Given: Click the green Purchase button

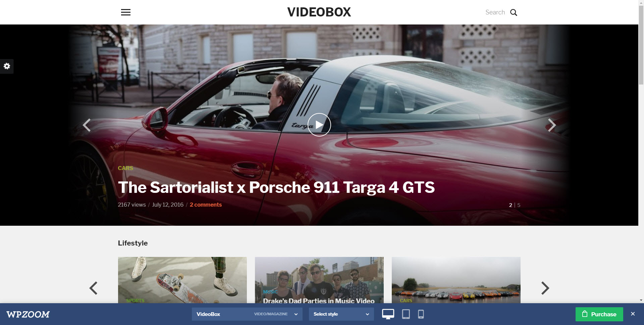Looking at the screenshot, I should 599,314.
